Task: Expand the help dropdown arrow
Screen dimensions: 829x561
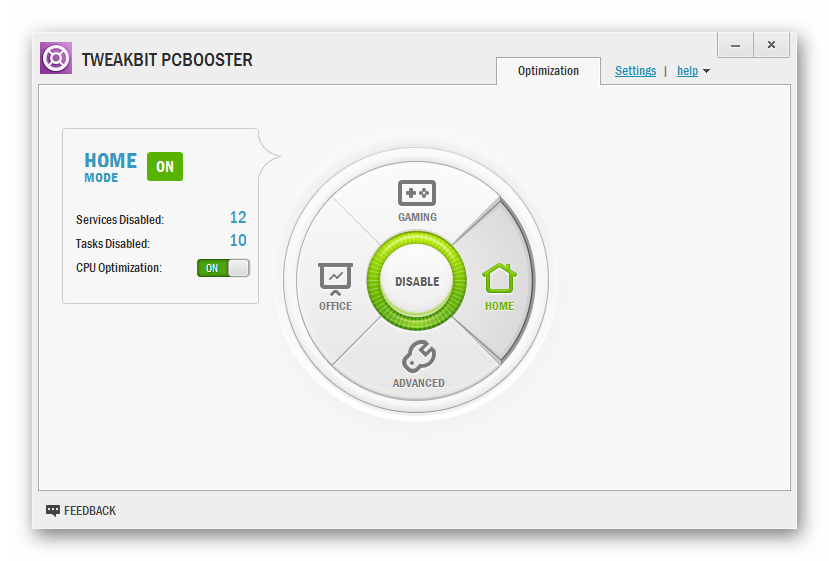Action: tap(706, 71)
